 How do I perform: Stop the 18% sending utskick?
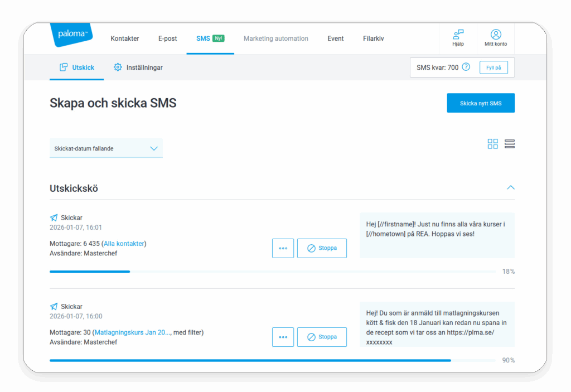pyautogui.click(x=322, y=248)
